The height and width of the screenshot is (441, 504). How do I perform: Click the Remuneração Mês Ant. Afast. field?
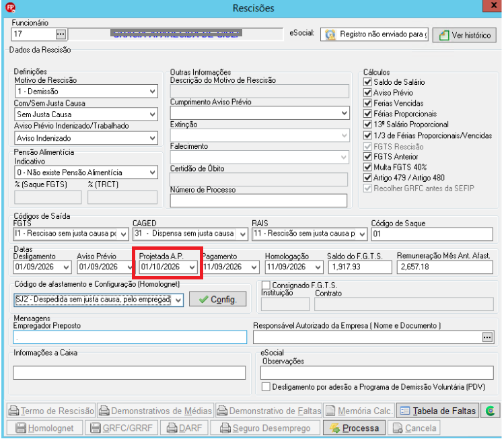click(x=445, y=267)
